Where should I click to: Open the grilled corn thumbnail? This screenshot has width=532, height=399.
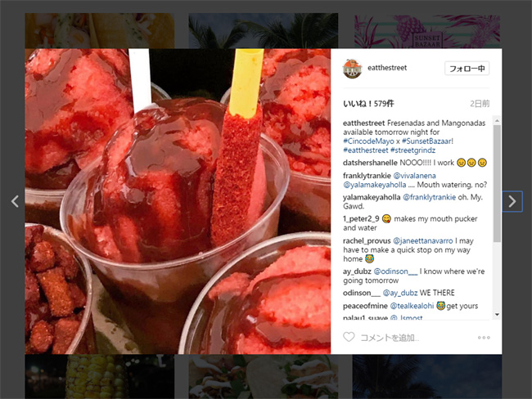(x=99, y=377)
